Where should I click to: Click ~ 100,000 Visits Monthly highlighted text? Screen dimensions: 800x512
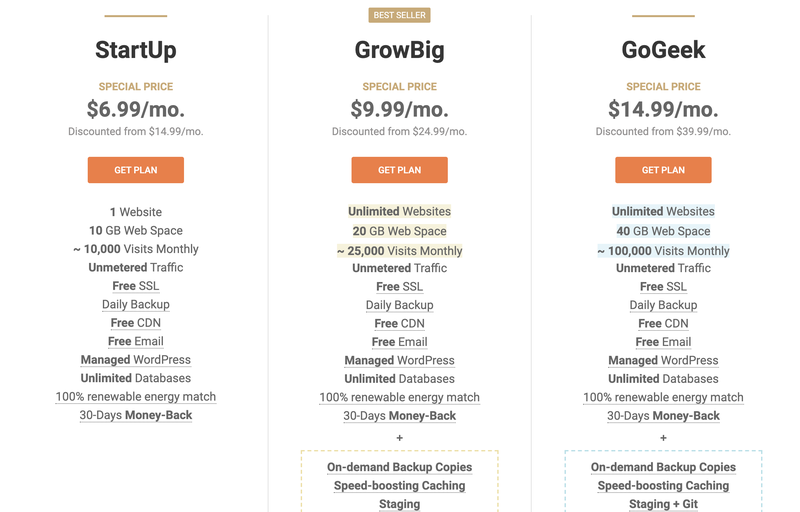point(663,251)
